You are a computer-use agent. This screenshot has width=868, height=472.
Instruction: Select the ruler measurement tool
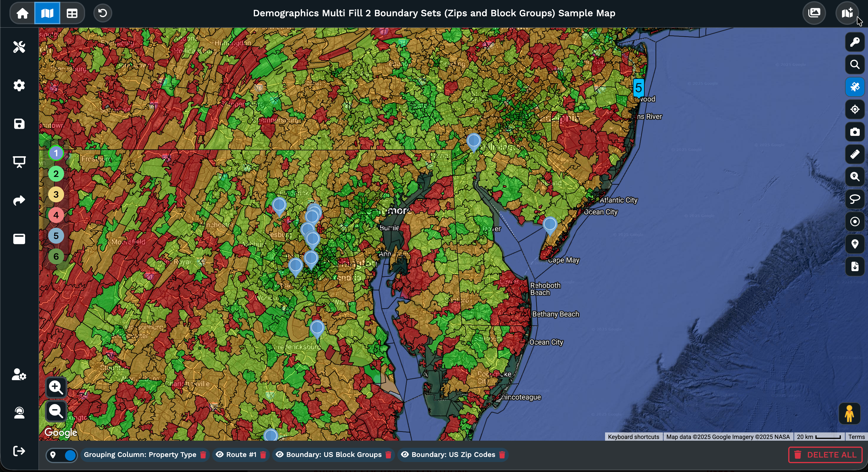(854, 155)
